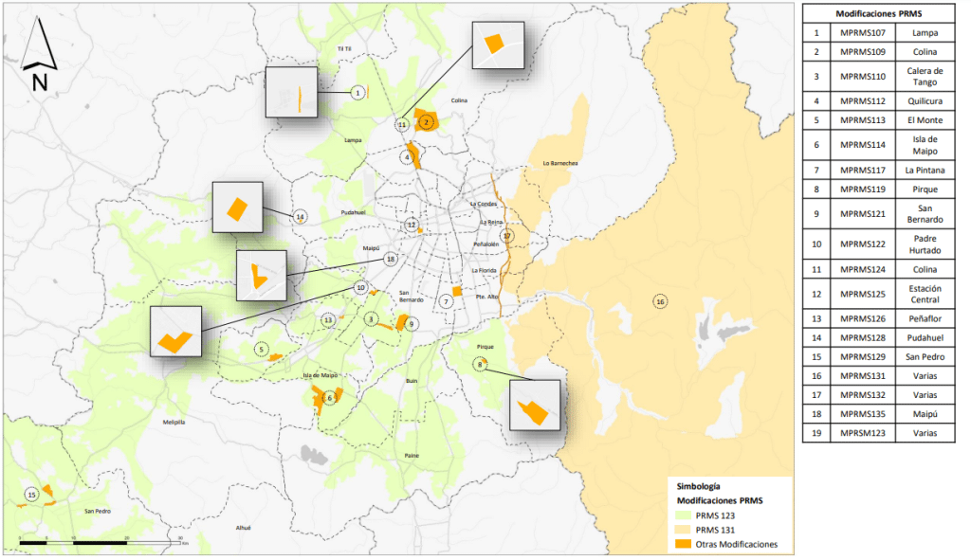Screen dimensions: 971x560
Task: Click circled marker number 8 below Pirque
Action: pyautogui.click(x=481, y=365)
